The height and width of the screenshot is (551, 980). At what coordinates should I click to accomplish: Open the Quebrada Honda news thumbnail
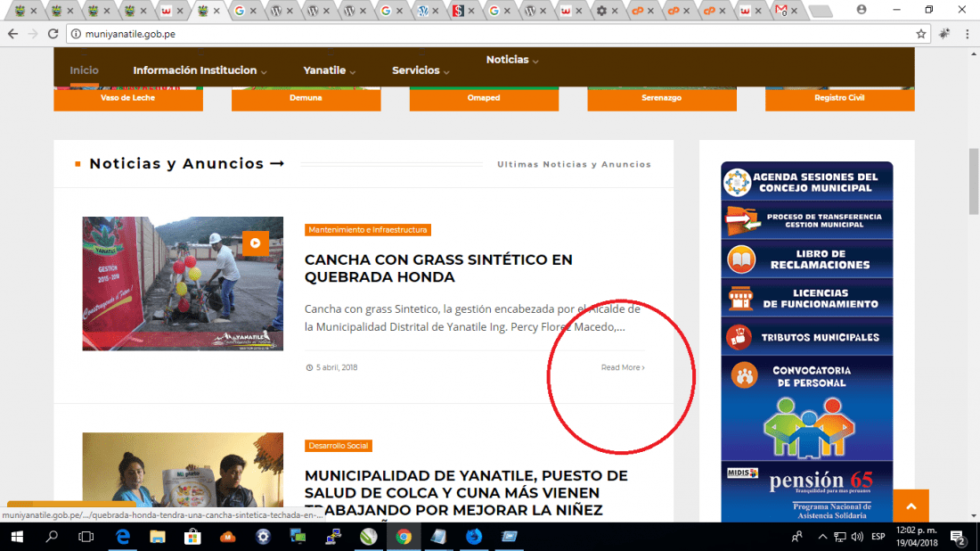[x=183, y=284]
